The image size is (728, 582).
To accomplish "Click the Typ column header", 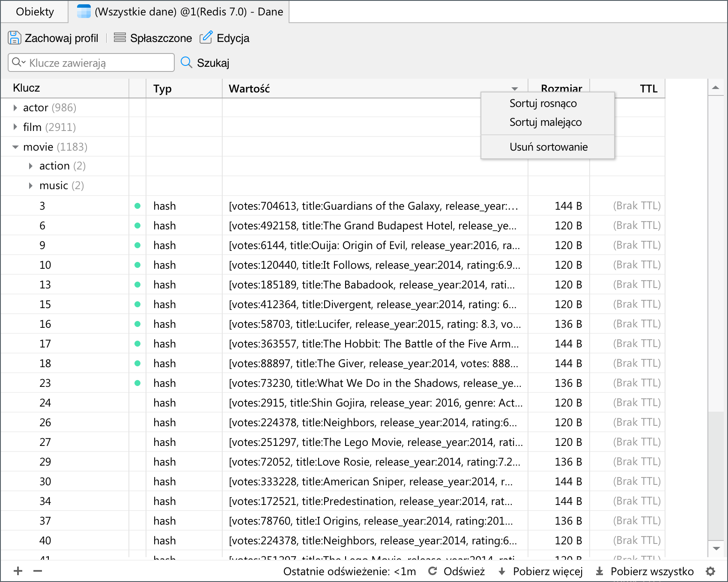I will [x=184, y=89].
